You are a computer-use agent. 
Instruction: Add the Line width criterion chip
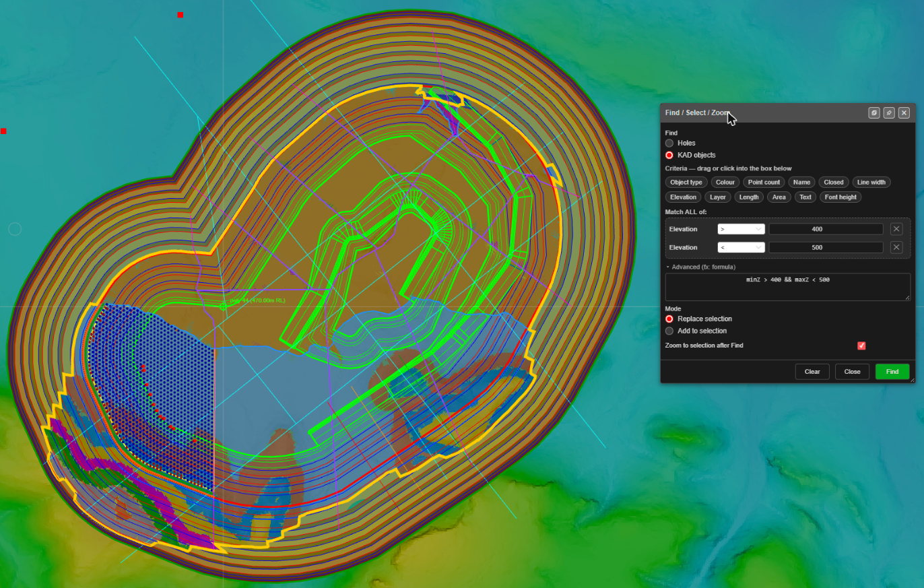[x=871, y=182]
